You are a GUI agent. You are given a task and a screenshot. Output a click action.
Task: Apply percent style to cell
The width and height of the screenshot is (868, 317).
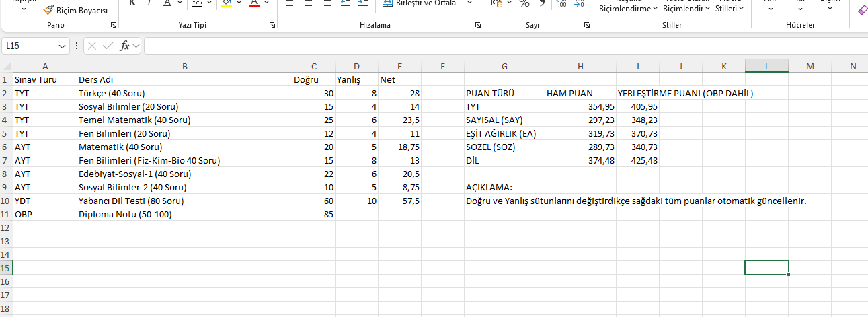point(524,3)
